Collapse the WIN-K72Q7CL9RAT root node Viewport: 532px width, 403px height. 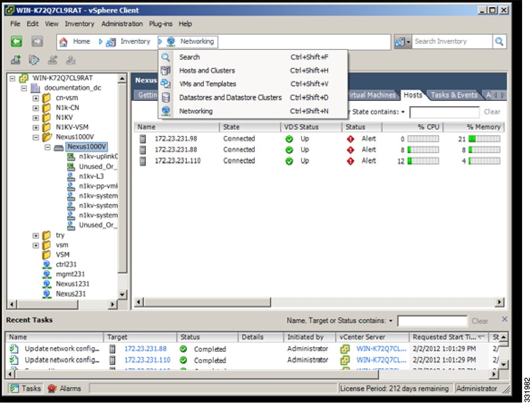coord(13,79)
